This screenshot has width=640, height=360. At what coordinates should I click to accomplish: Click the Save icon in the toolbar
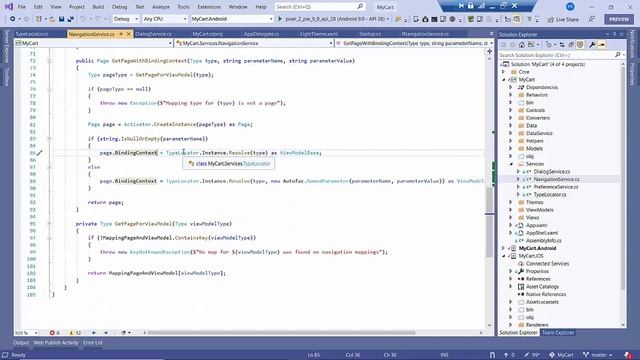coord(62,19)
